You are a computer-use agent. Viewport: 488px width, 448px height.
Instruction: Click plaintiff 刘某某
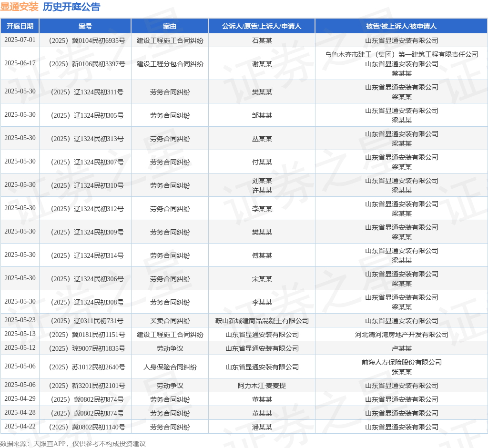click(x=262, y=181)
